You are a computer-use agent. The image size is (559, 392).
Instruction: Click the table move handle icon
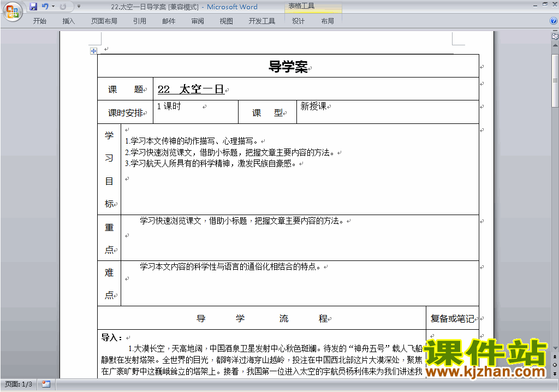93,51
